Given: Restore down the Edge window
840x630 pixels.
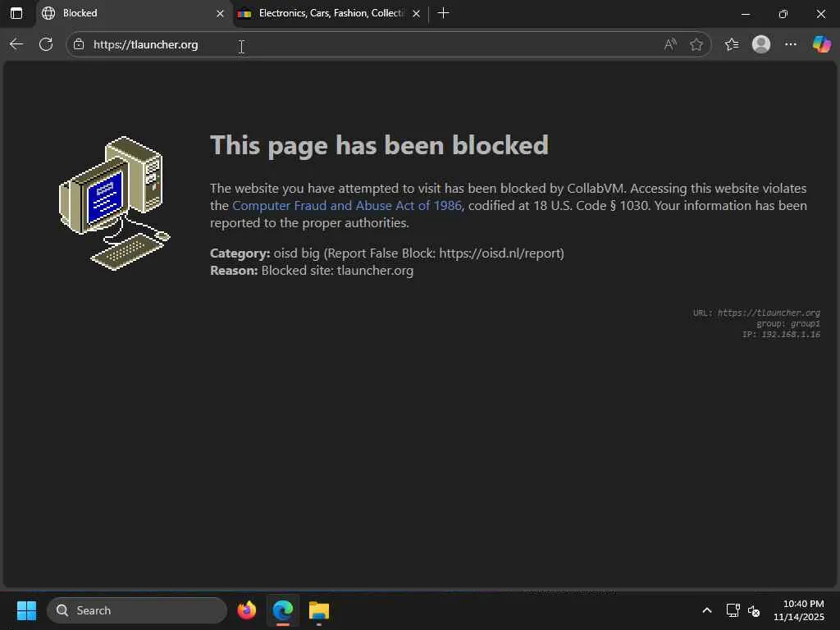Looking at the screenshot, I should 783,14.
